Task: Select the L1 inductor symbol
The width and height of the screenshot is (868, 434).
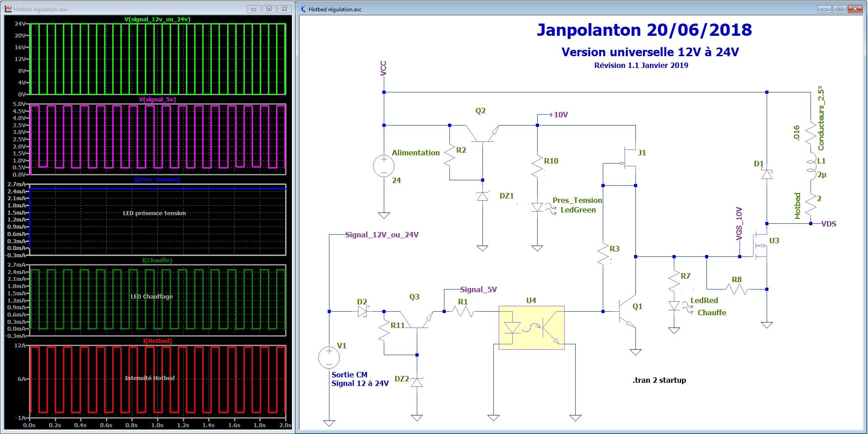Action: [x=811, y=167]
